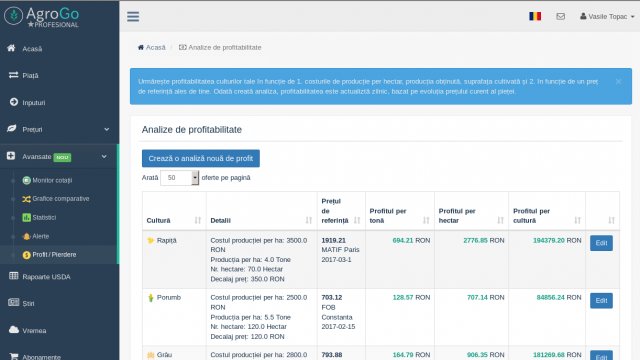Click the AgroGo Profesional logo
Image resolution: width=640 pixels, height=360 pixels.
(x=42, y=17)
